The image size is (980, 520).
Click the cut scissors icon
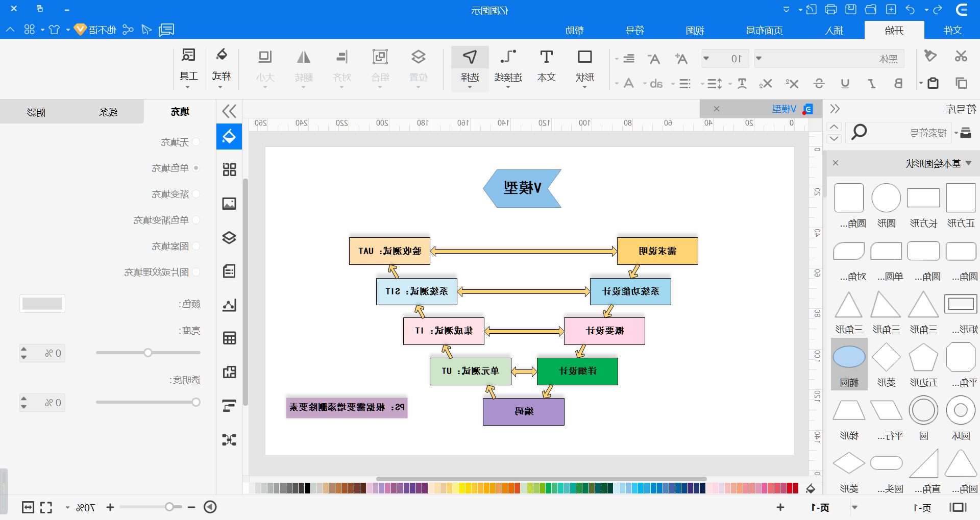click(x=961, y=56)
